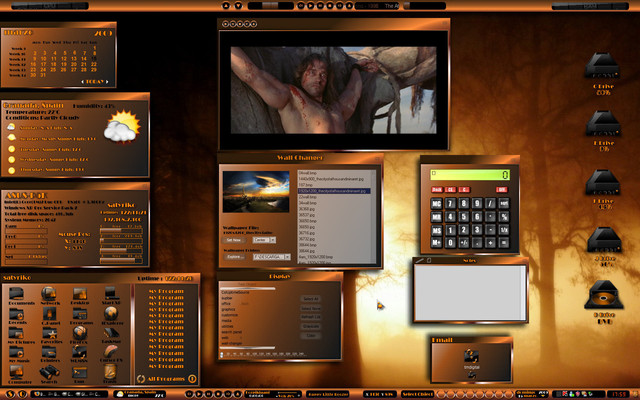Open the Computer monitor icon

point(16,372)
